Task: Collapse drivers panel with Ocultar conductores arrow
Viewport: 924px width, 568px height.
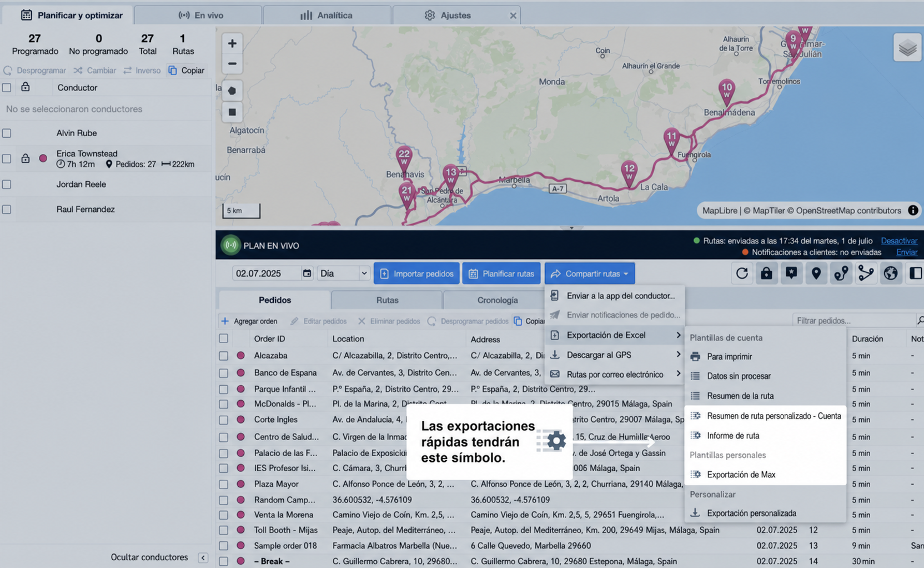Action: (x=203, y=557)
